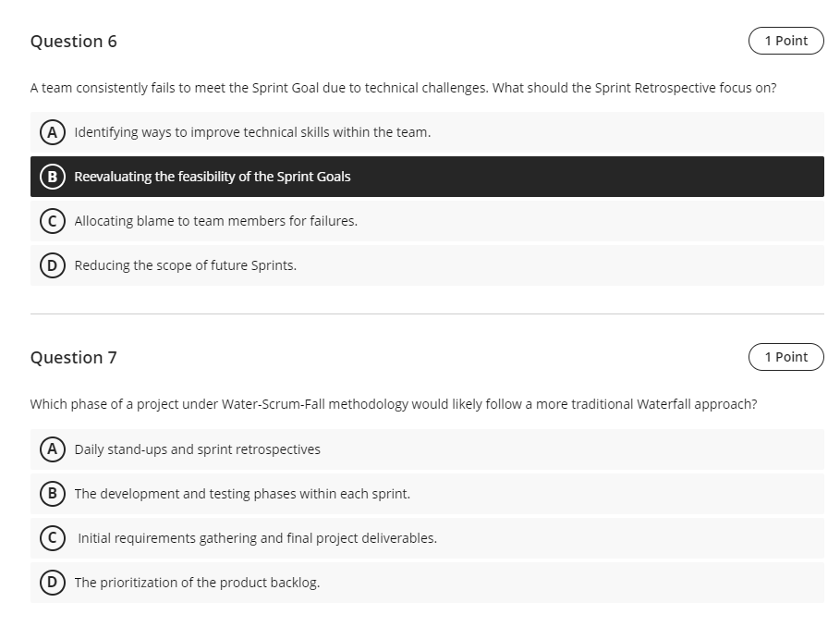840x627 pixels.
Task: Click the circled "D" icon for Question 6
Action: [52, 264]
